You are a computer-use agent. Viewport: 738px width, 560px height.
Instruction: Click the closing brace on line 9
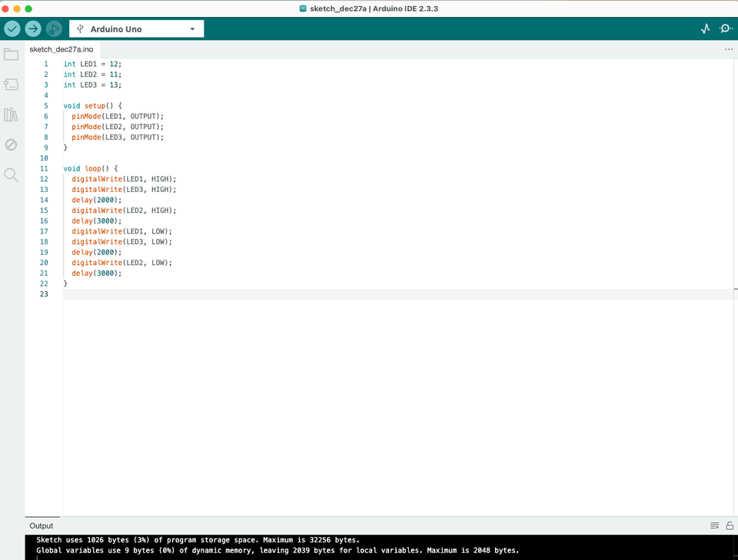pyautogui.click(x=65, y=147)
